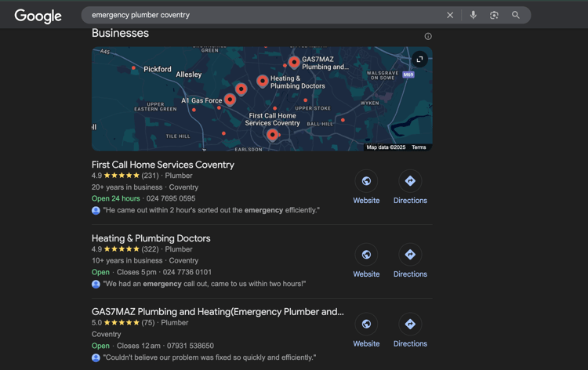This screenshot has height=370, width=588.
Task: Click the 'Businesses' section heading
Action: (120, 33)
